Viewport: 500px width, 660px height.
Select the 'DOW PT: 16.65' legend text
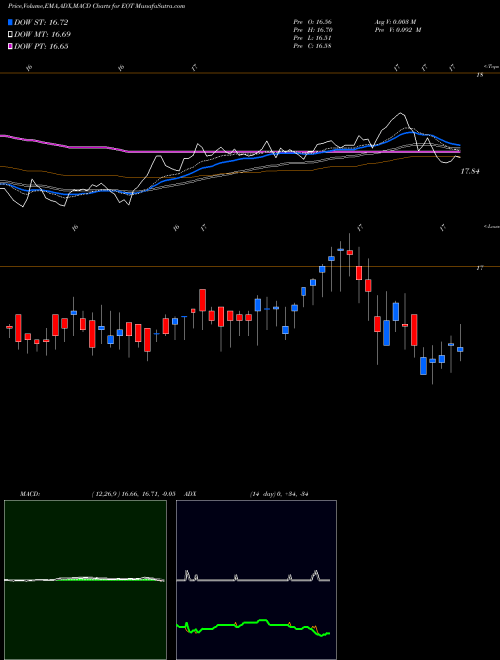[41, 47]
